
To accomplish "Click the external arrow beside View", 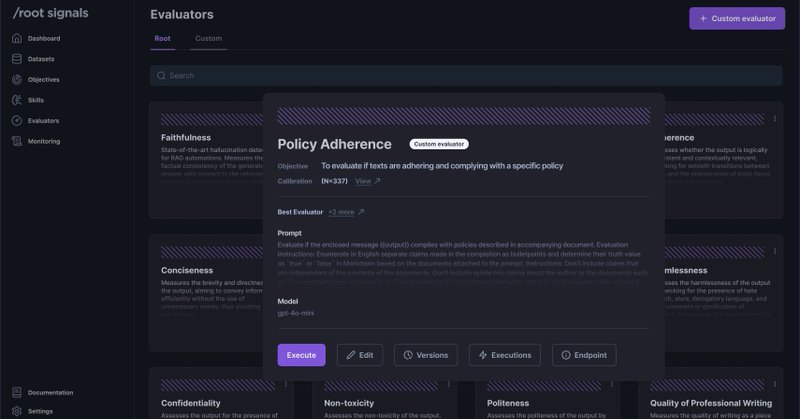I will (377, 181).
